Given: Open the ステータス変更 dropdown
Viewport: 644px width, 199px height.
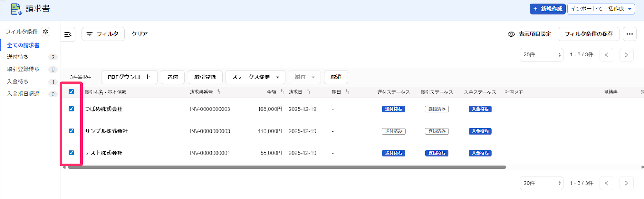Looking at the screenshot, I should tap(256, 77).
